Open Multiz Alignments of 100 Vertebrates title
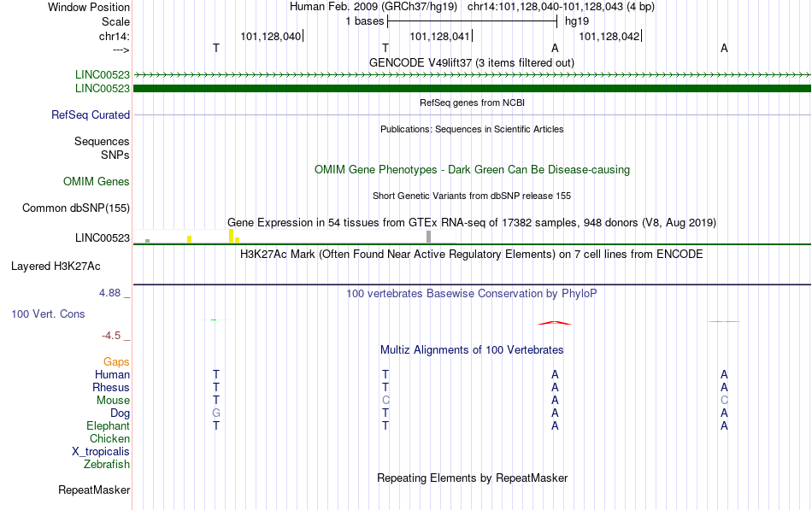Viewport: 812px width, 510px height. (472, 350)
